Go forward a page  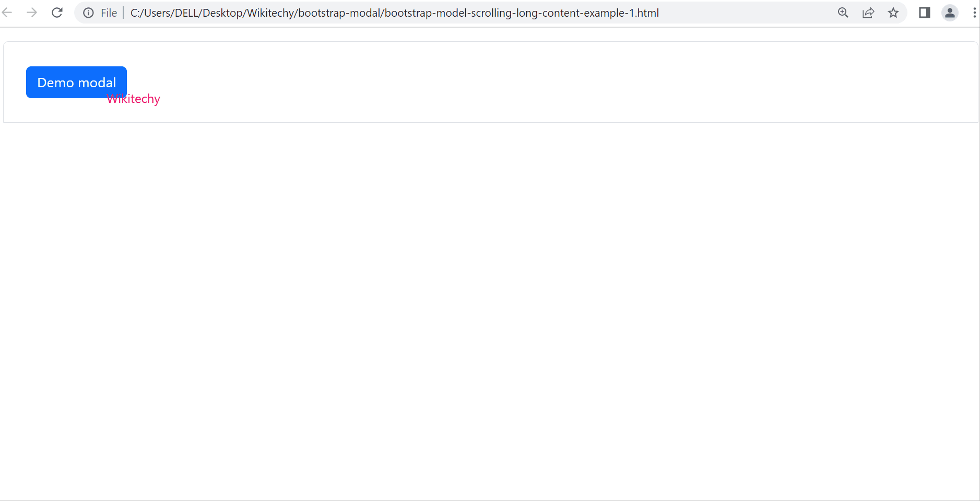click(32, 13)
